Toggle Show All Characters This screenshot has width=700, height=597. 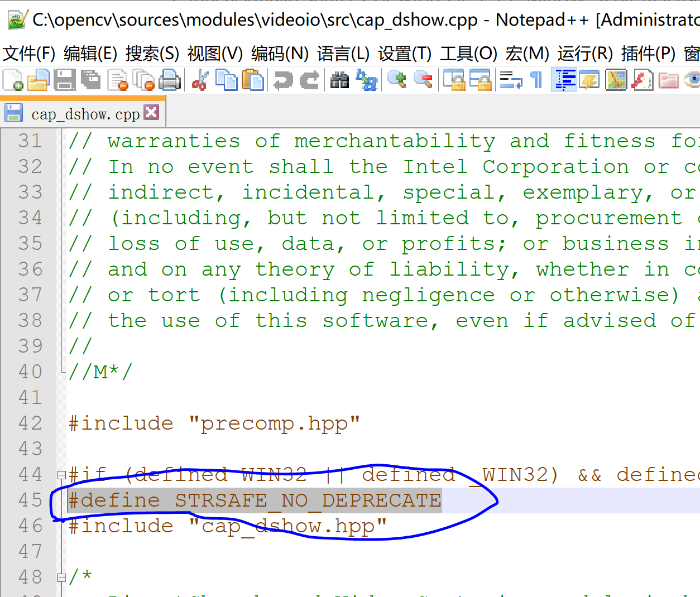click(536, 80)
